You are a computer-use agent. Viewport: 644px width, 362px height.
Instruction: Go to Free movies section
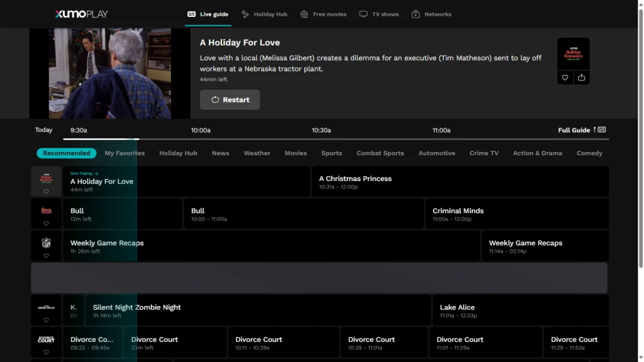coord(323,14)
